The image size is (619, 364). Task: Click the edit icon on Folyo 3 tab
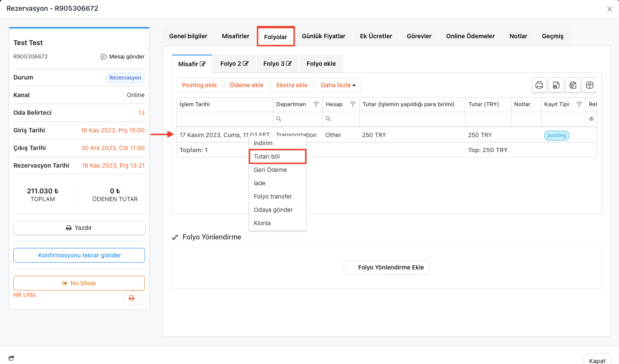(x=289, y=64)
